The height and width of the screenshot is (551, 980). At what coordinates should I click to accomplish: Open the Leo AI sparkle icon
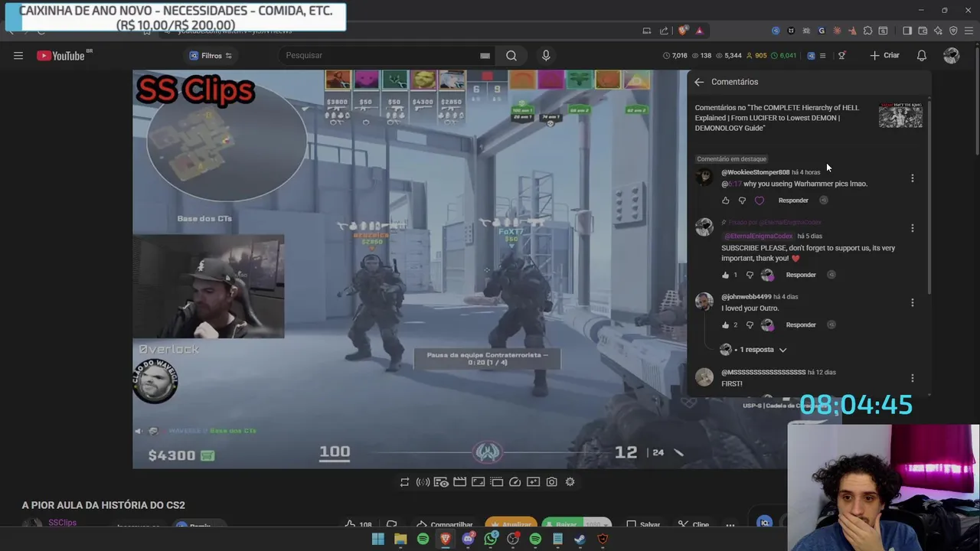[938, 31]
